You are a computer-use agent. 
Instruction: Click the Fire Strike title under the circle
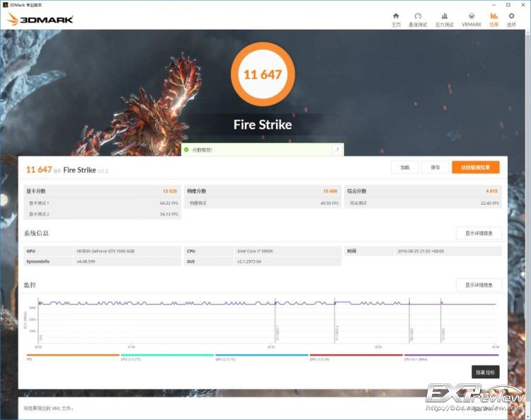click(263, 125)
